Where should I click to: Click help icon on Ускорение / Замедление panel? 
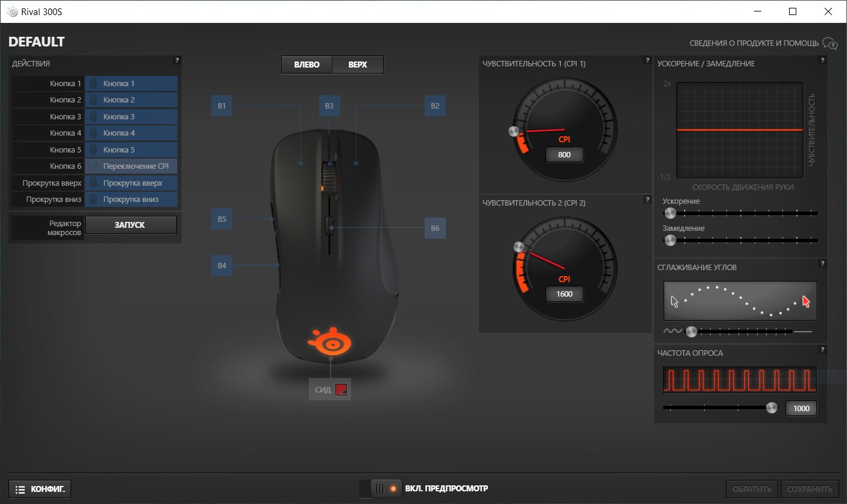823,60
